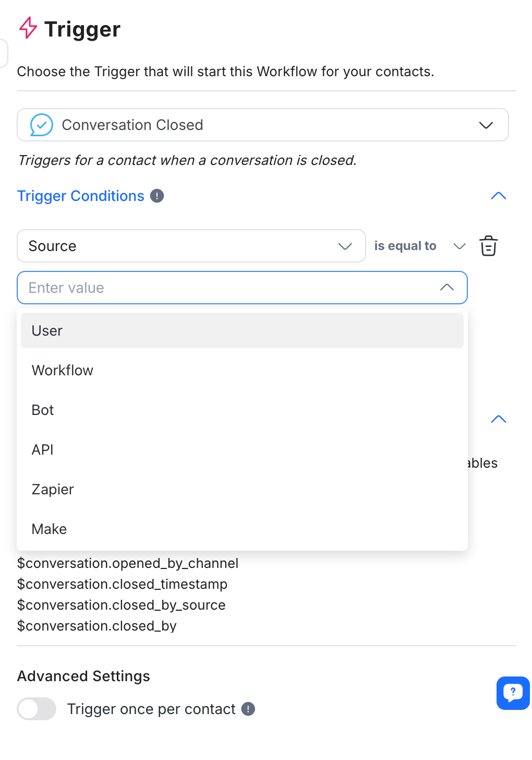Viewport: 532px width, 760px height.
Task: Click the Conversation Closed chat bubble icon
Action: 42,125
